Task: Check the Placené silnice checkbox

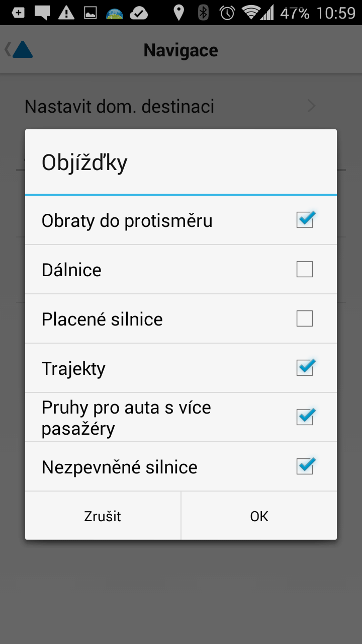Action: 305,318
